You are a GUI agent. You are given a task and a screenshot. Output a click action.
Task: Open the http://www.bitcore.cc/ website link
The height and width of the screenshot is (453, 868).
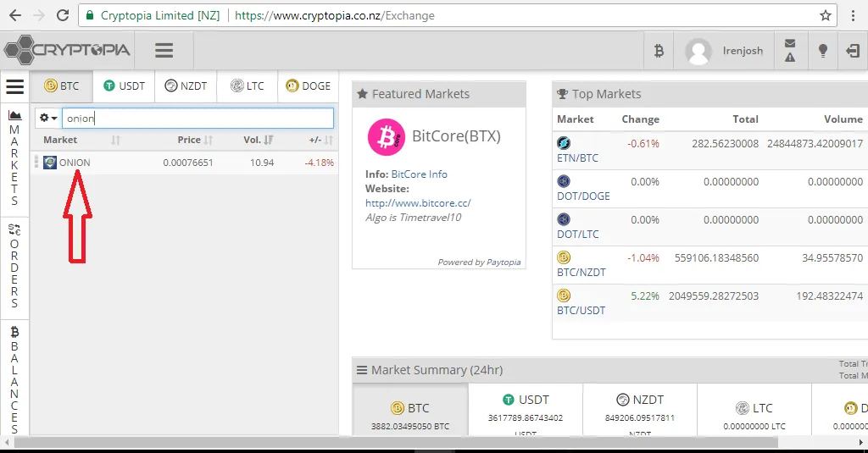click(418, 203)
